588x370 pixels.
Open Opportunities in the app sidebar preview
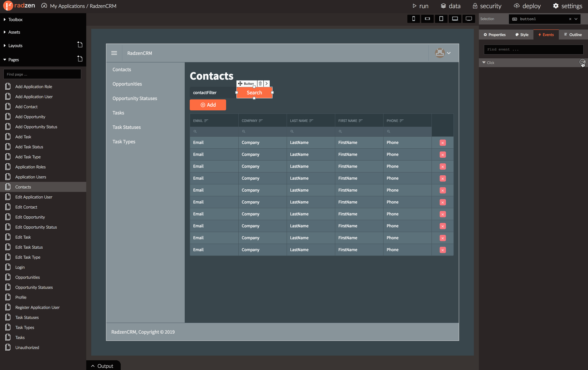point(127,84)
